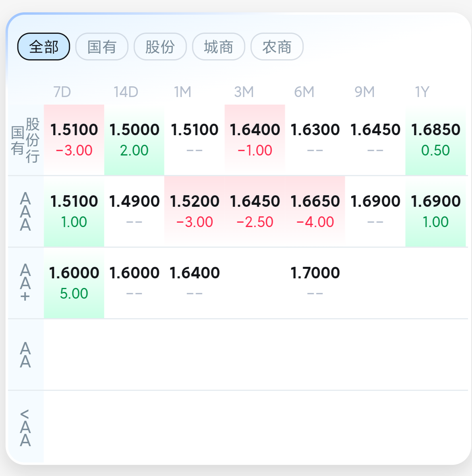Image resolution: width=472 pixels, height=476 pixels.
Task: Select the AA+ row label
Action: coord(25,283)
